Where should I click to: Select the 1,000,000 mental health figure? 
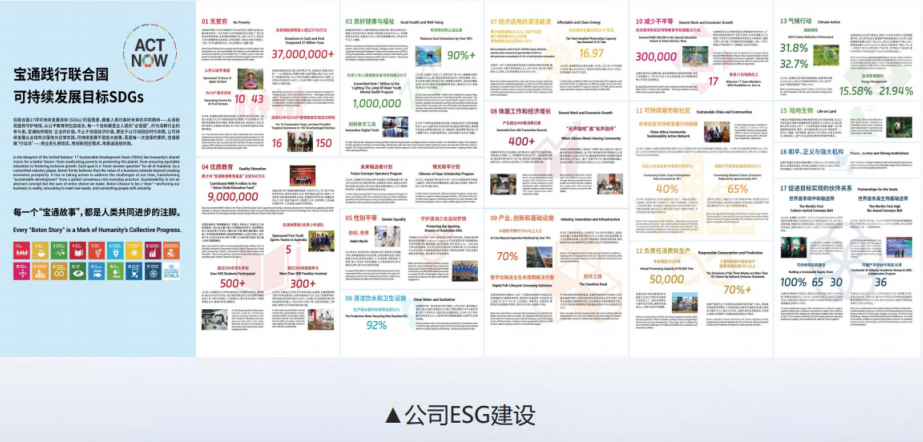[x=376, y=103]
